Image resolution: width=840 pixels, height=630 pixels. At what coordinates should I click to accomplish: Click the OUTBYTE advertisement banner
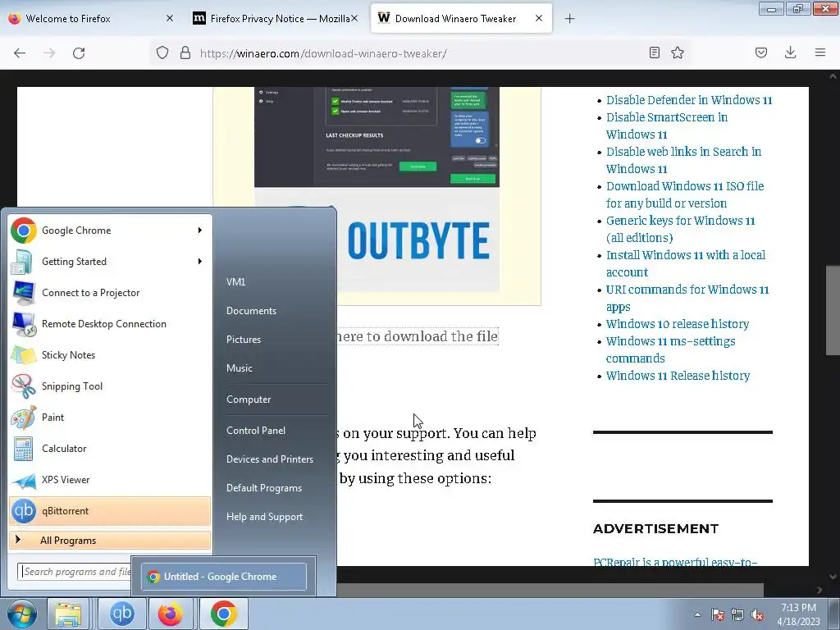click(418, 241)
